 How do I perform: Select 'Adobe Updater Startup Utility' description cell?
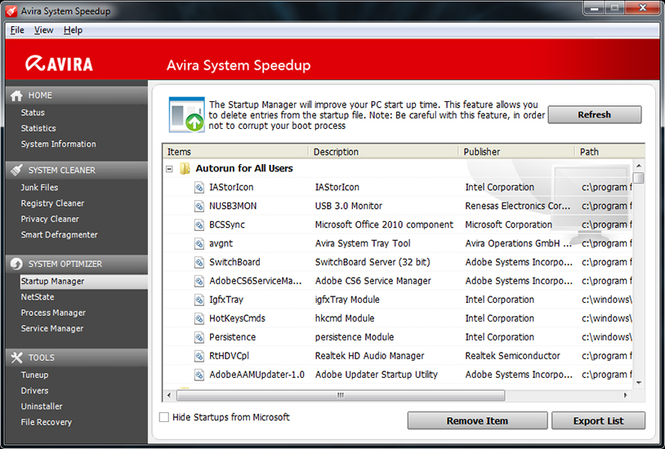point(376,374)
